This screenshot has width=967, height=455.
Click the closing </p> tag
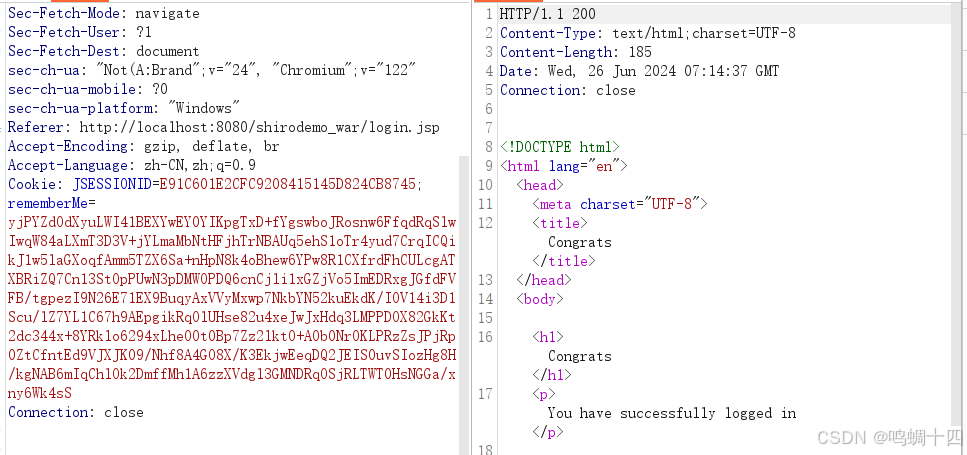coord(548,432)
